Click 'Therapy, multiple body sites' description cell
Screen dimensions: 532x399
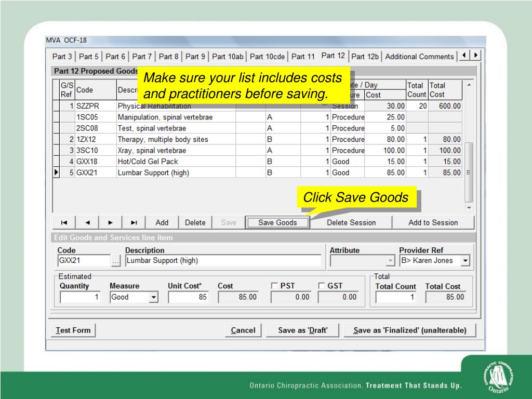176,139
